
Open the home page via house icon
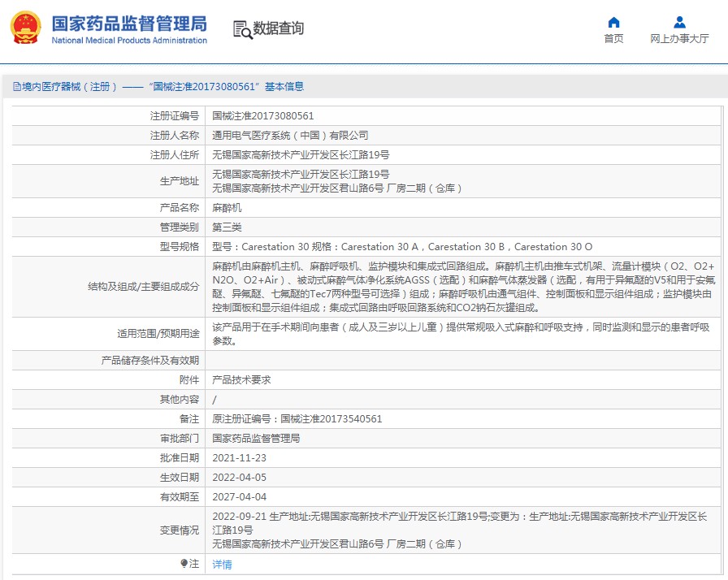(613, 22)
